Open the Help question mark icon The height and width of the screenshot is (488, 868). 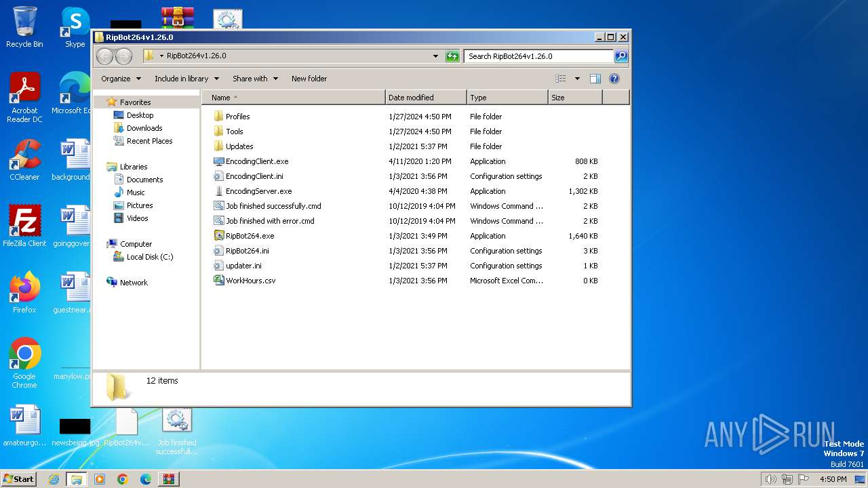(614, 79)
